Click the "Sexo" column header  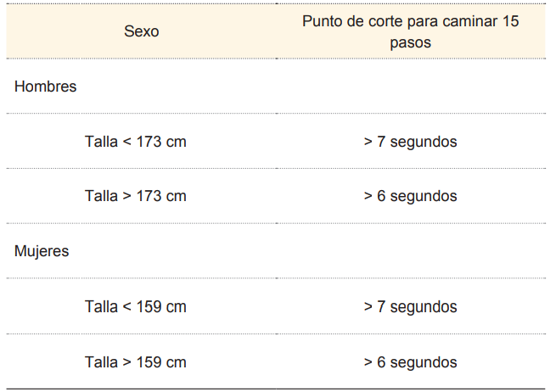pos(141,31)
